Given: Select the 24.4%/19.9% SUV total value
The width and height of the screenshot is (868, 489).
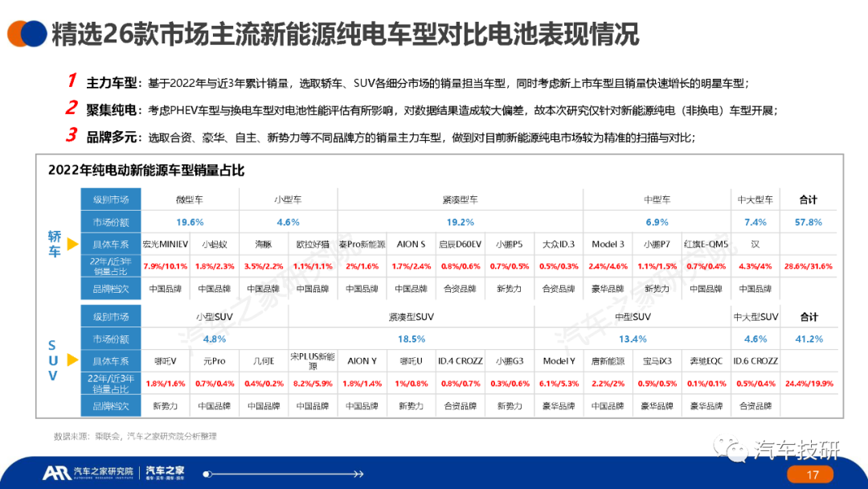Looking at the screenshot, I should [809, 383].
